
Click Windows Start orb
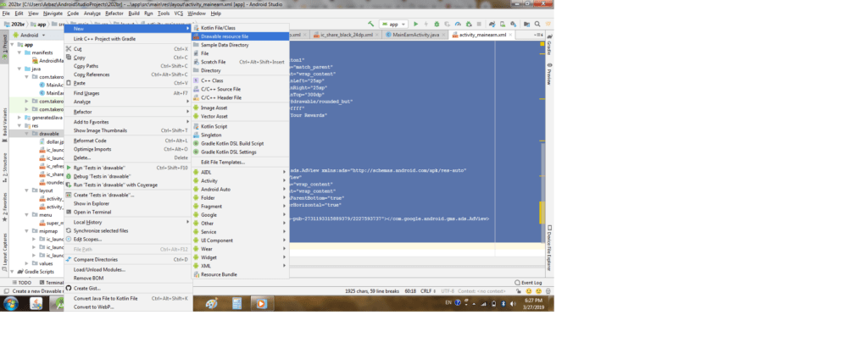[x=10, y=303]
